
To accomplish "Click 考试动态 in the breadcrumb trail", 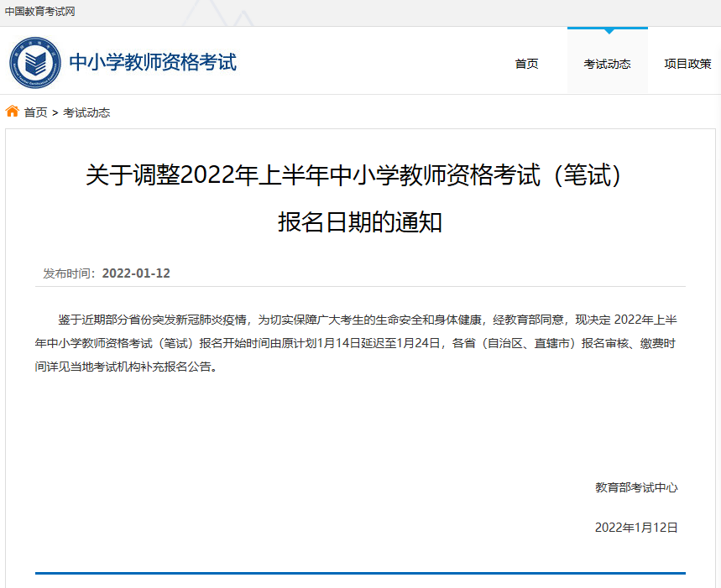I will 86,112.
